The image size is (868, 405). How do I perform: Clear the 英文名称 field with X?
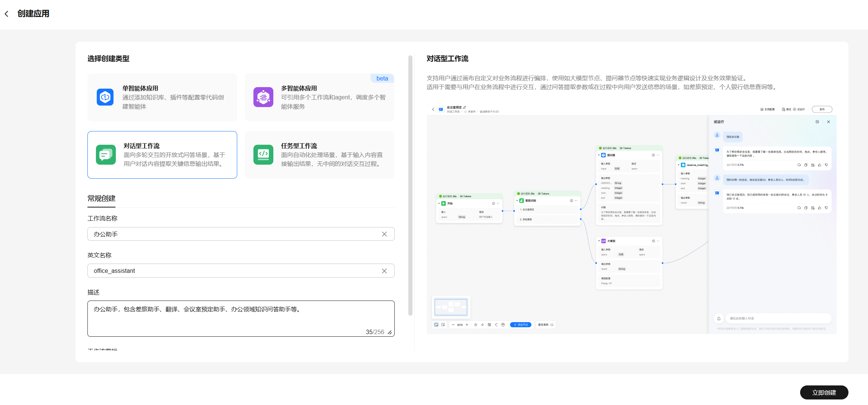pos(384,271)
